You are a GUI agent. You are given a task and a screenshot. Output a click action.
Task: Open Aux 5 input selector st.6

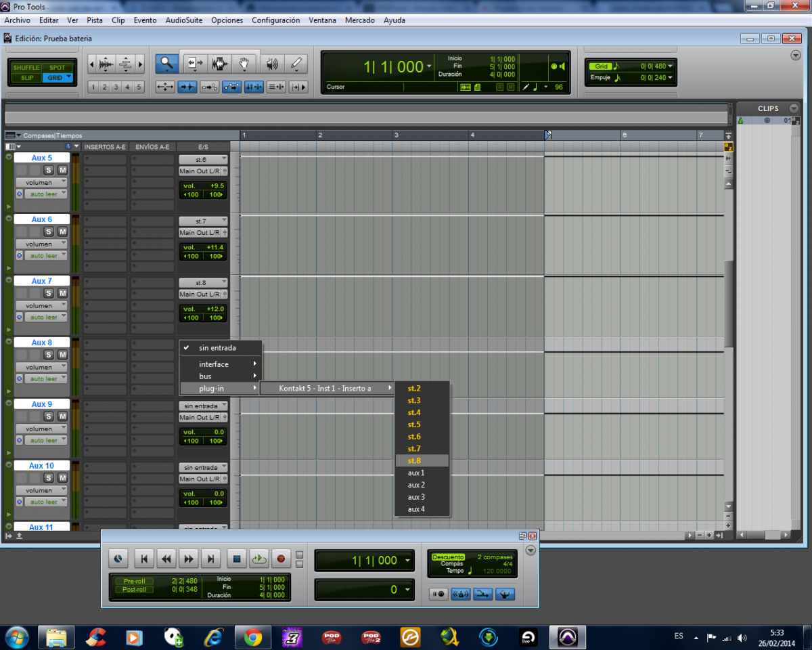(x=203, y=160)
